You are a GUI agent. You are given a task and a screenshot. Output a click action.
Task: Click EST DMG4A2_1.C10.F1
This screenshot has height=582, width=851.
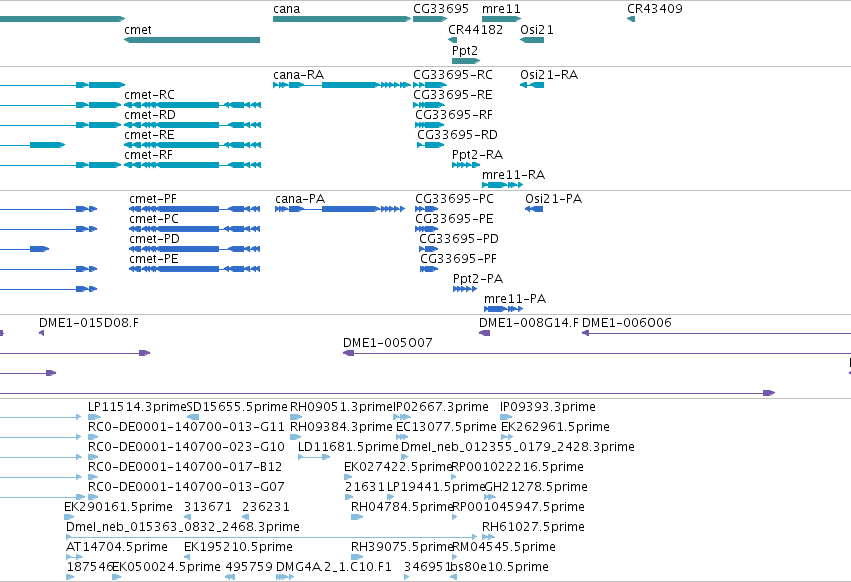(x=333, y=567)
